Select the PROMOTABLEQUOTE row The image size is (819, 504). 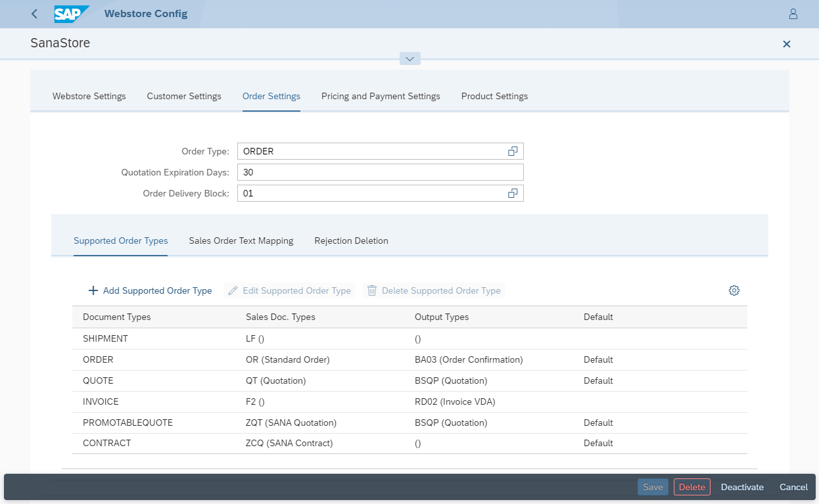[410, 423]
